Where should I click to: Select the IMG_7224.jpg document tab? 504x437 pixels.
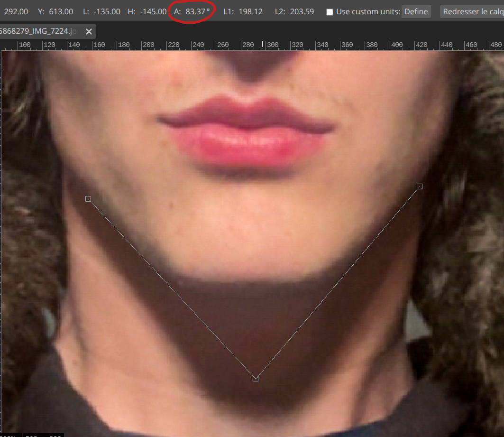[38, 32]
